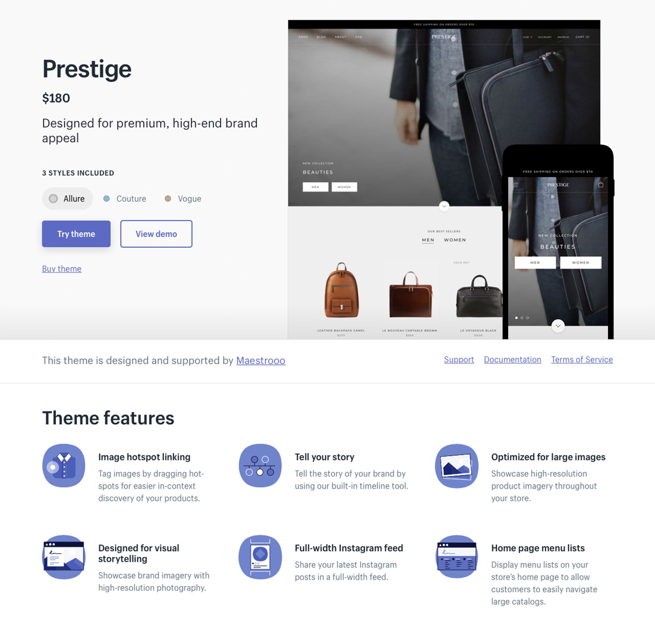Click the Support link in footer

coord(459,359)
